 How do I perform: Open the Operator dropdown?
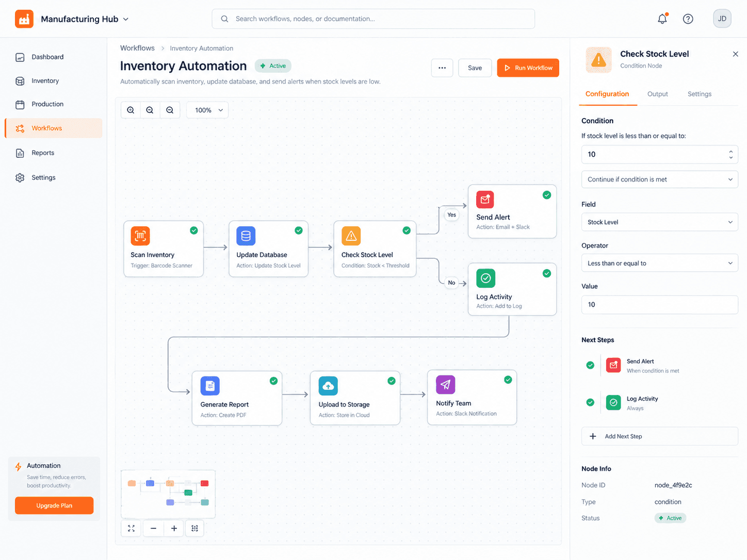660,263
